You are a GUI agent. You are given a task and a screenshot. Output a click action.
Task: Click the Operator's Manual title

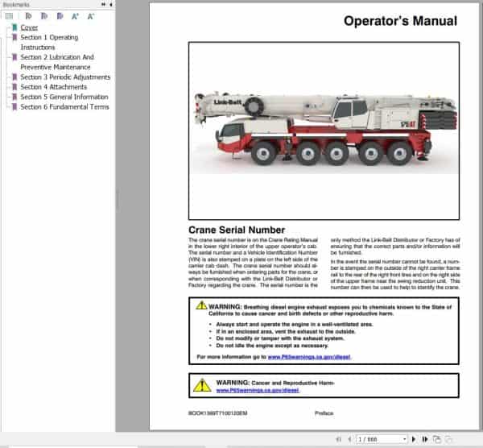click(400, 21)
